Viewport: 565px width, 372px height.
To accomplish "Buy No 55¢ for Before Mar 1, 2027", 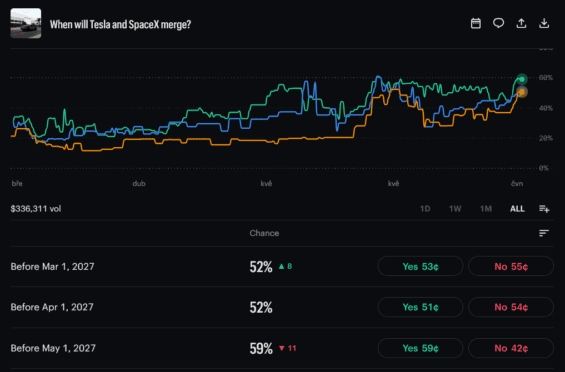I will tap(511, 266).
